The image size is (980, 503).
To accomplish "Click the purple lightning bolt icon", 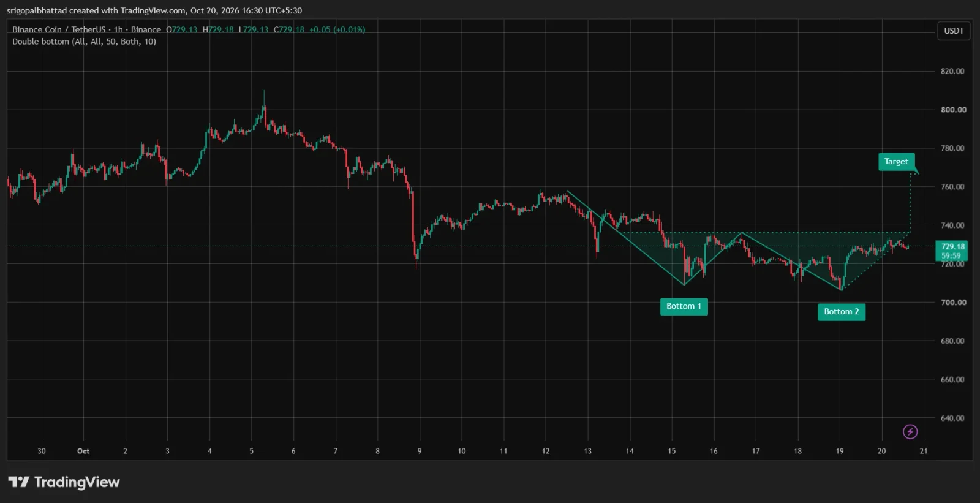I will point(910,432).
